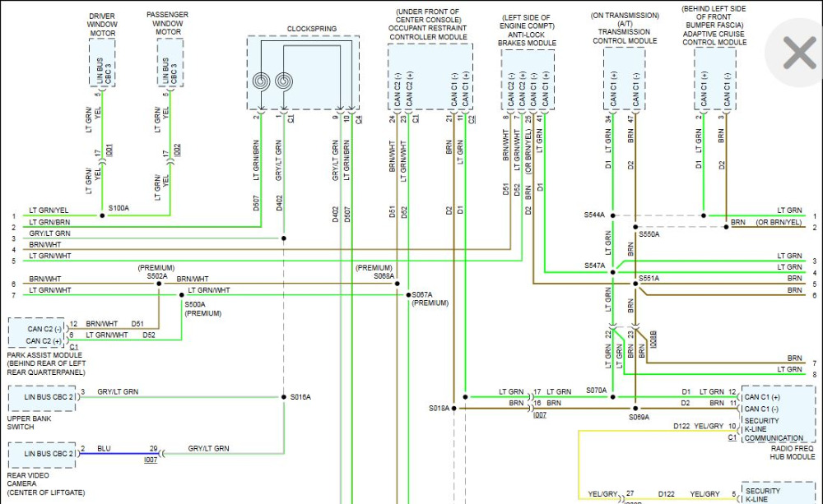Close the wiring diagram image viewer
The width and height of the screenshot is (823, 504).
pyautogui.click(x=797, y=54)
